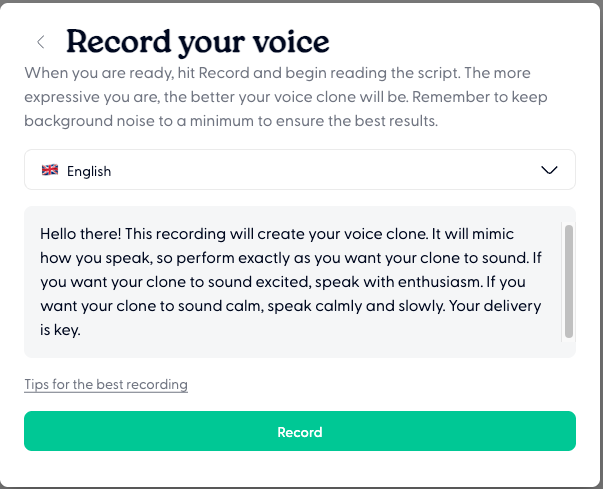
Task: Open "Tips for the best recording" link
Action: tap(106, 384)
